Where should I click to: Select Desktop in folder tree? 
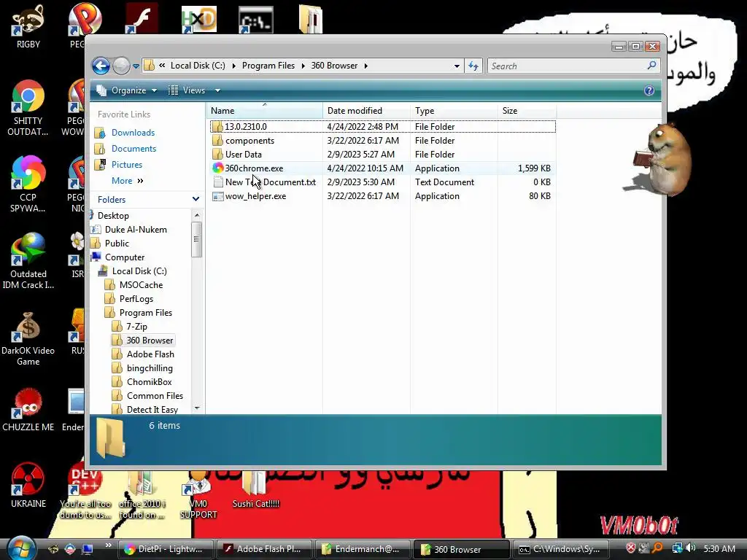pos(113,216)
